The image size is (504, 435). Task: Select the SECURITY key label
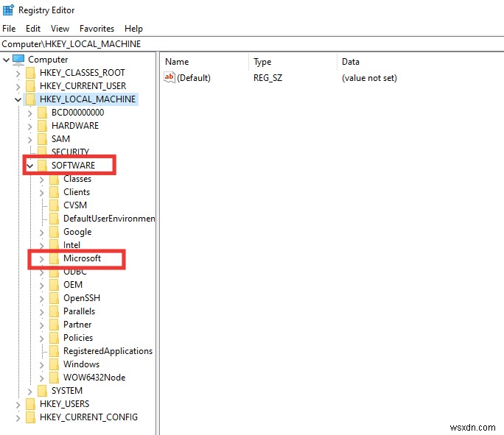[x=71, y=151]
